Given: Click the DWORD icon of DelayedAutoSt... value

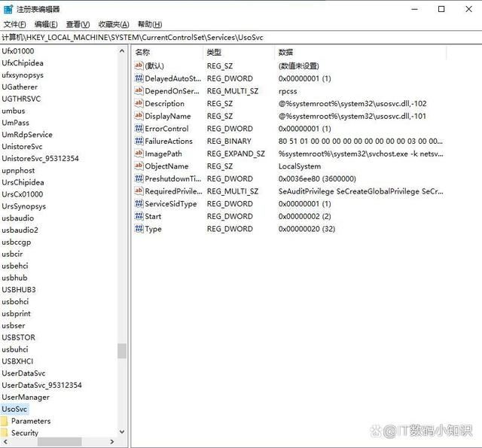Looking at the screenshot, I should click(x=139, y=78).
